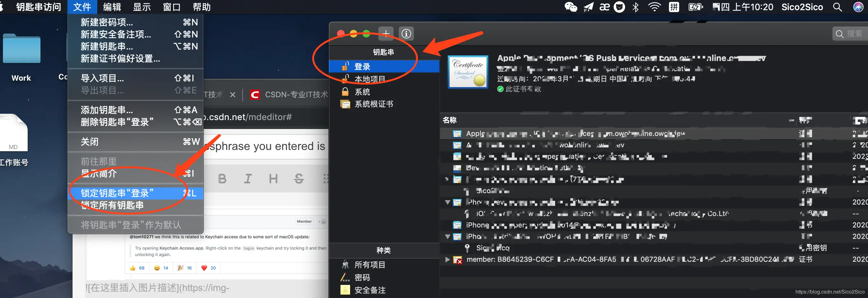Click the certificate folder icon beside 系统根证书
This screenshot has width=868, height=298.
345,105
